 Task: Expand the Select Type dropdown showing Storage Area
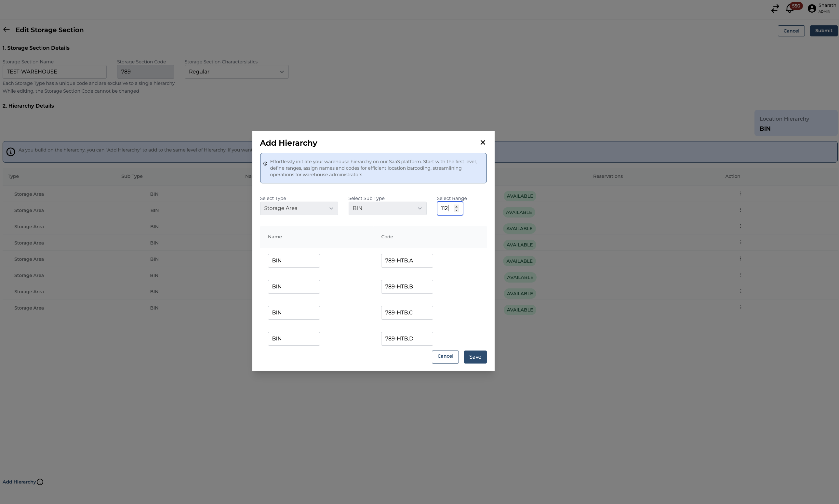click(299, 208)
